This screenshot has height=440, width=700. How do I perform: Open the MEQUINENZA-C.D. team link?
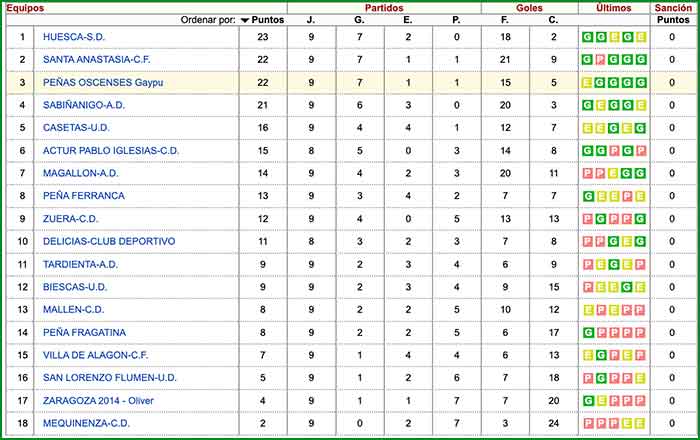[x=86, y=422]
